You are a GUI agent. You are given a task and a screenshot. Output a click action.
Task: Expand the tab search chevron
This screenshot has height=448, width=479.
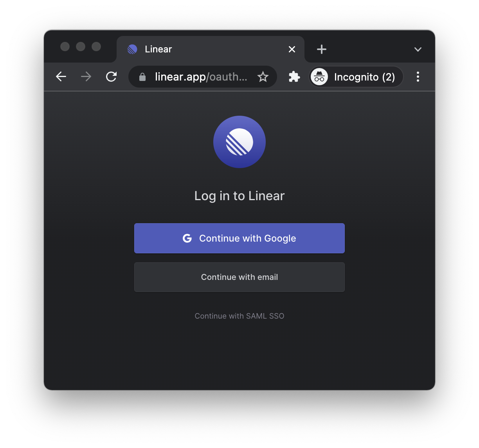coord(418,49)
